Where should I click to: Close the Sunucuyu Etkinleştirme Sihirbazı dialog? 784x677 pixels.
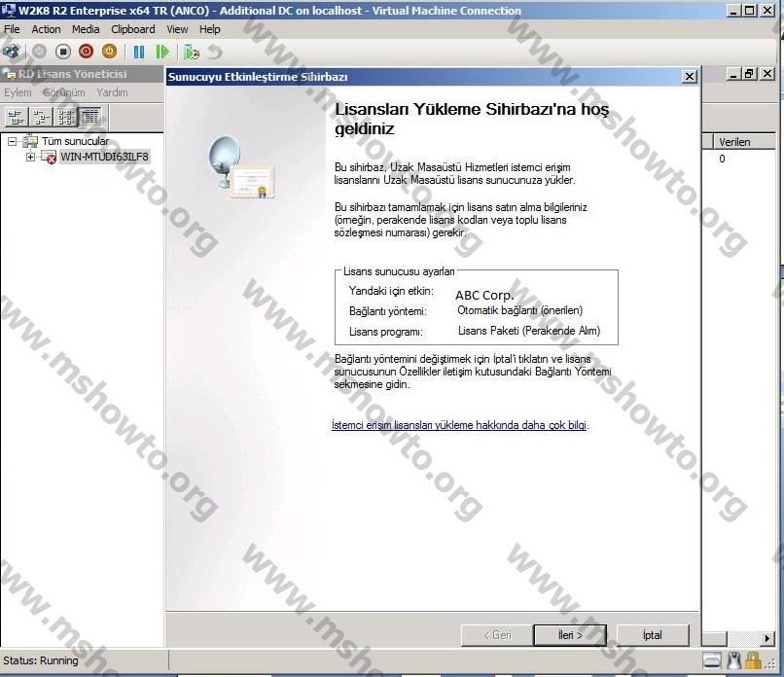[x=690, y=77]
